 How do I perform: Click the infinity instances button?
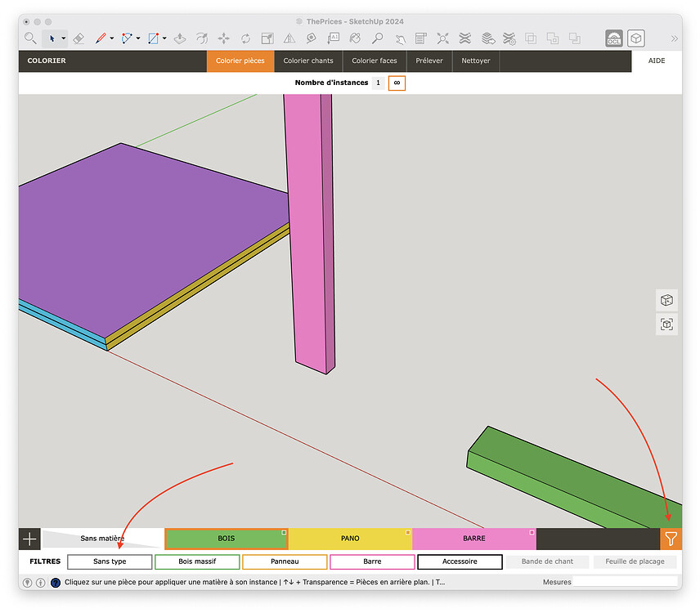tap(396, 83)
